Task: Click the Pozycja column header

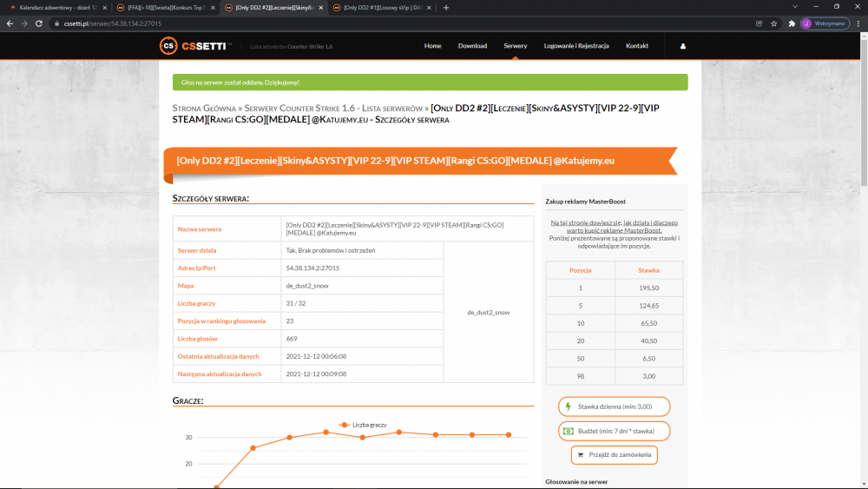Action: (580, 270)
